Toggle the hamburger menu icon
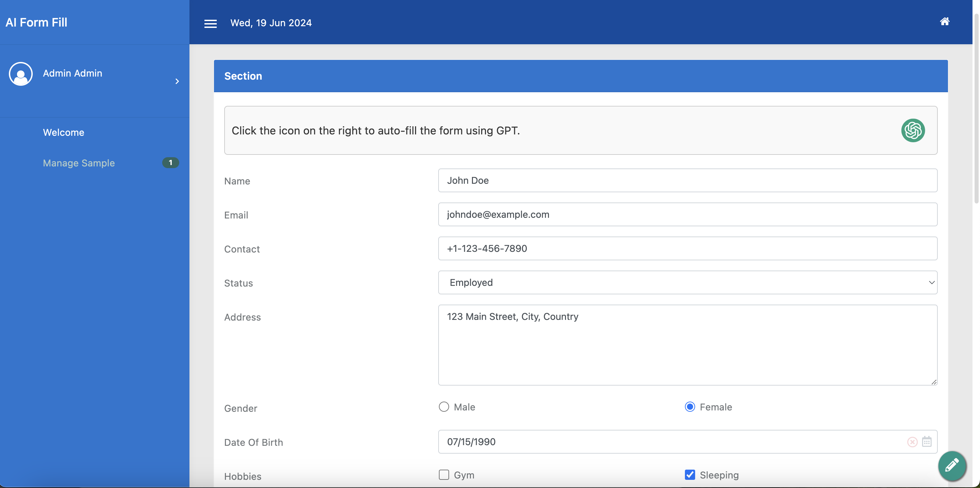This screenshot has width=980, height=488. pyautogui.click(x=210, y=23)
